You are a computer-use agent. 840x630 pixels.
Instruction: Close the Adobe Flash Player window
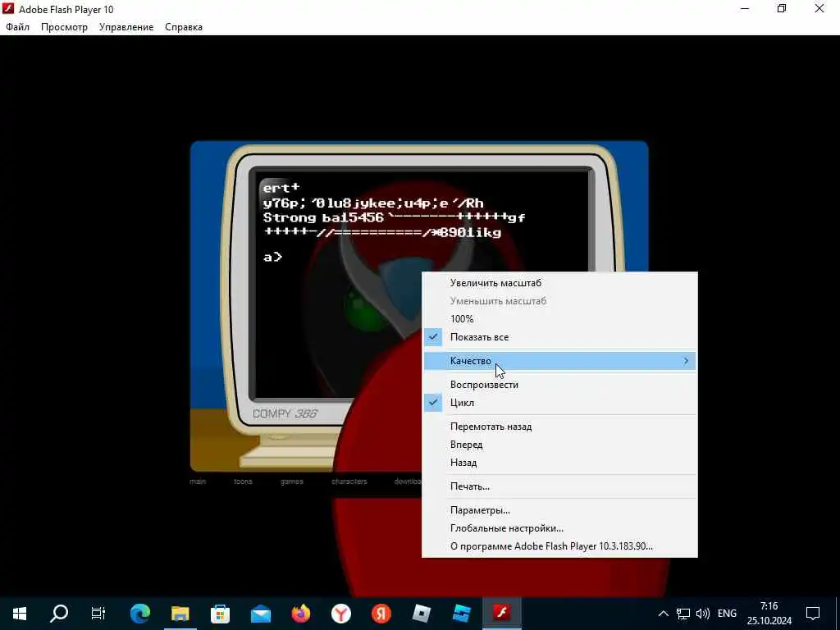pos(819,8)
